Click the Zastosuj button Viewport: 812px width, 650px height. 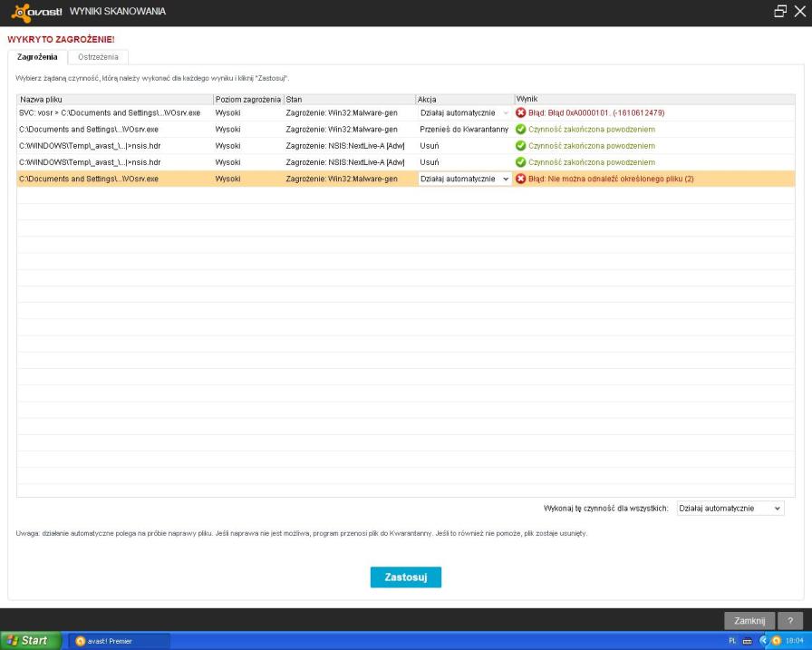[x=406, y=577]
